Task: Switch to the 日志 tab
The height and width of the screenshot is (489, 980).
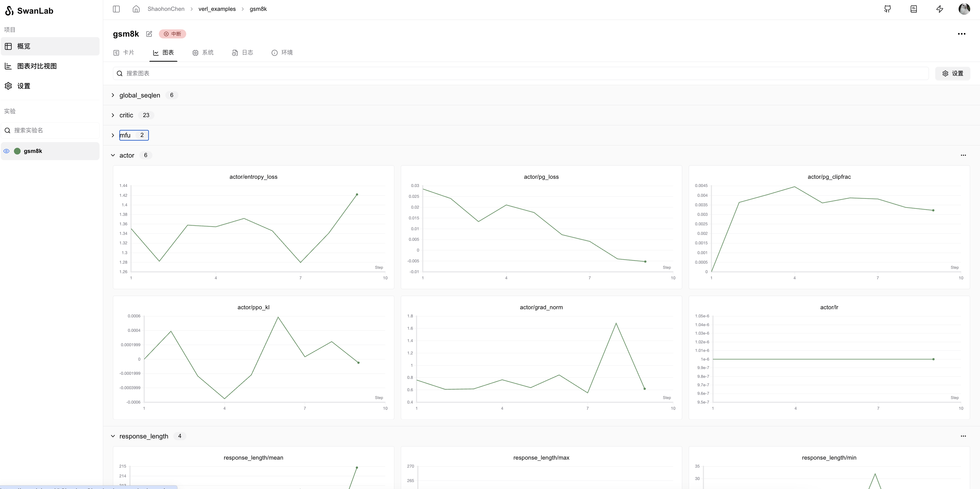Action: coord(243,53)
